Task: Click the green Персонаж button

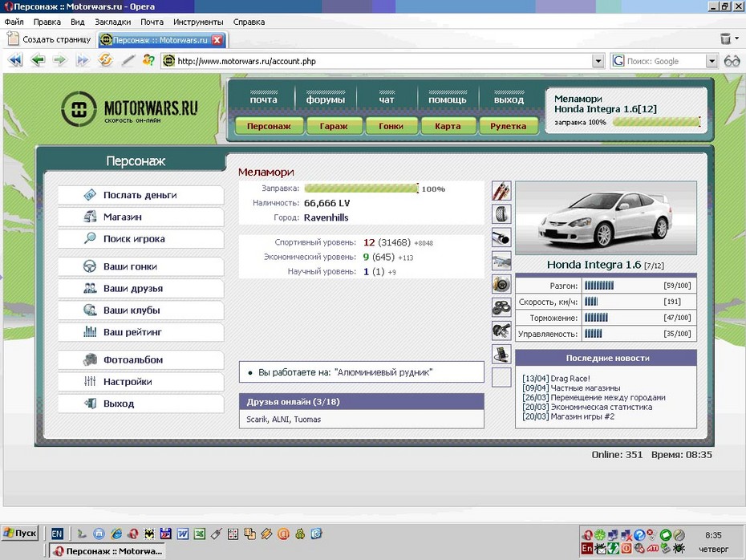Action: [x=269, y=126]
